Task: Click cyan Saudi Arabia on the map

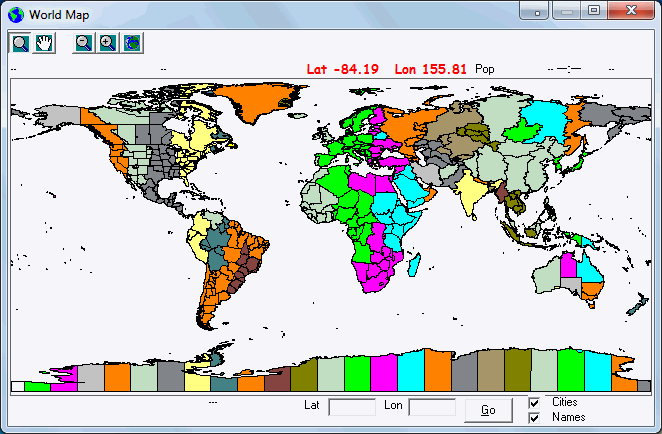Action: [412, 188]
